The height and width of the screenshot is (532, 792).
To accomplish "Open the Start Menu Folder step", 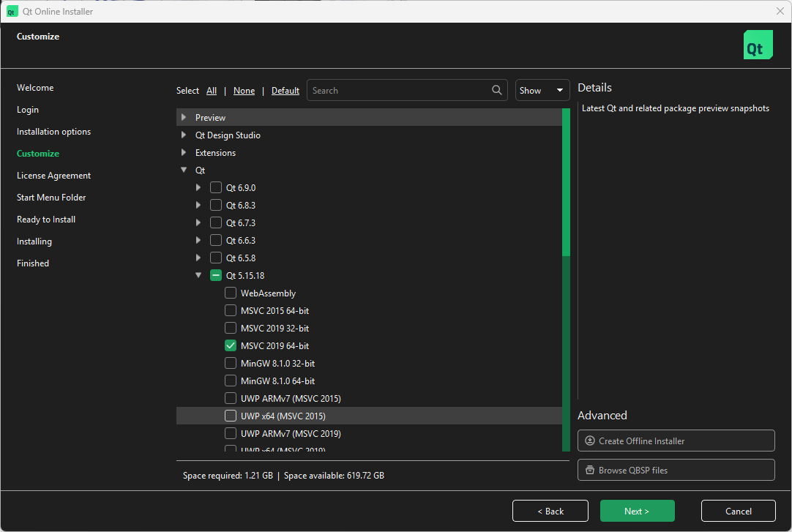I will (x=51, y=198).
